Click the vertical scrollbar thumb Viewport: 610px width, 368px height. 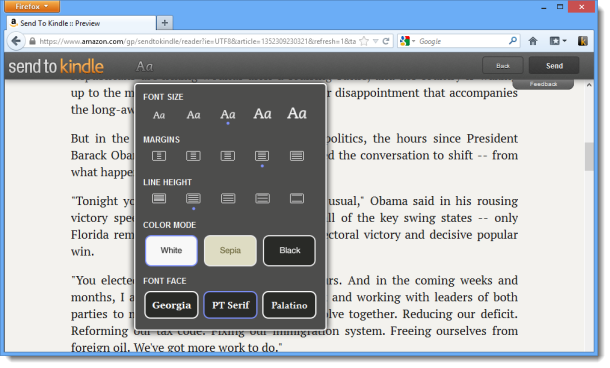(x=589, y=156)
